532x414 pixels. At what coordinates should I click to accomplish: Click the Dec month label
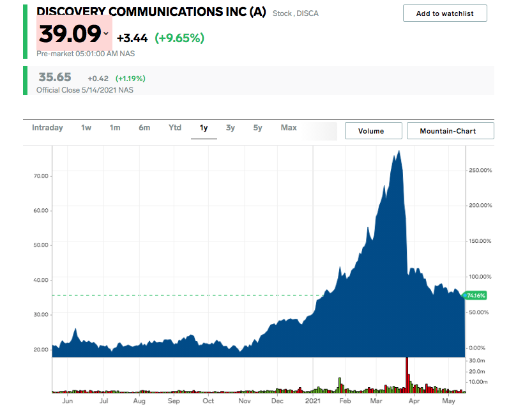(277, 401)
